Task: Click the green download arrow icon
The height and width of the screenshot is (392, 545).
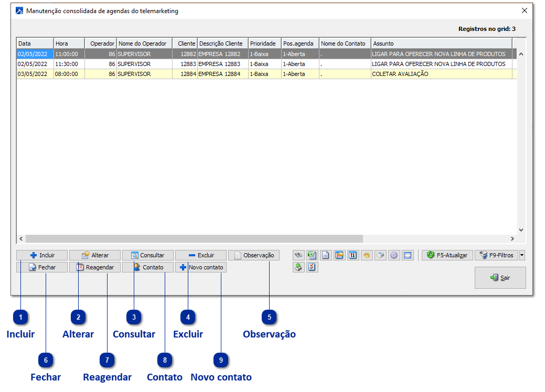Action: click(x=298, y=267)
